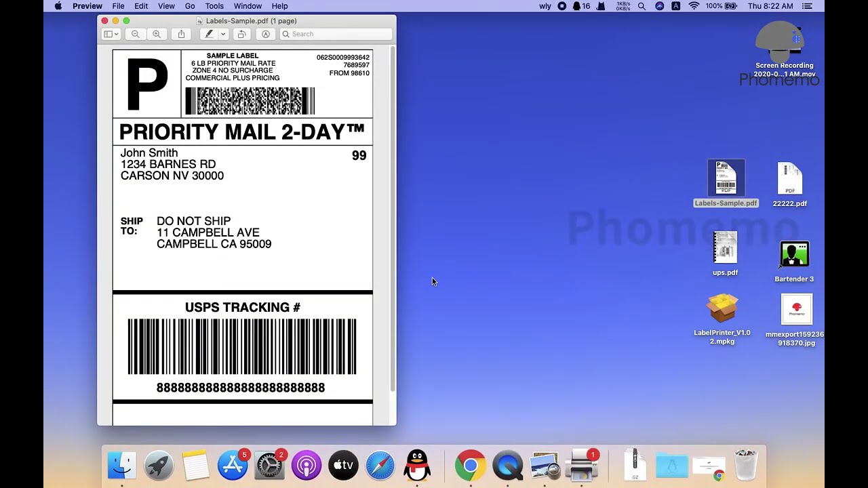Open Notes from the Dock
Viewport: 868px width, 488px height.
(195, 466)
